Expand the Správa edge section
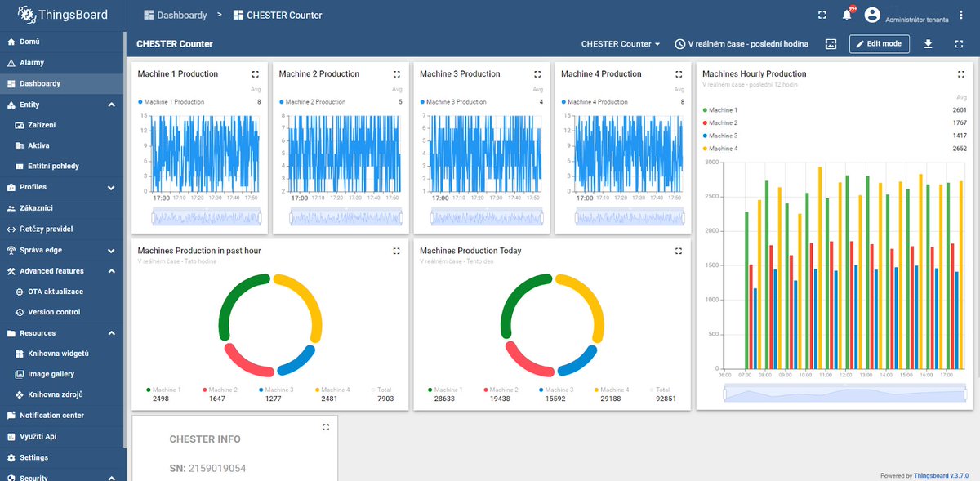Image resolution: width=980 pixels, height=481 pixels. coord(111,250)
